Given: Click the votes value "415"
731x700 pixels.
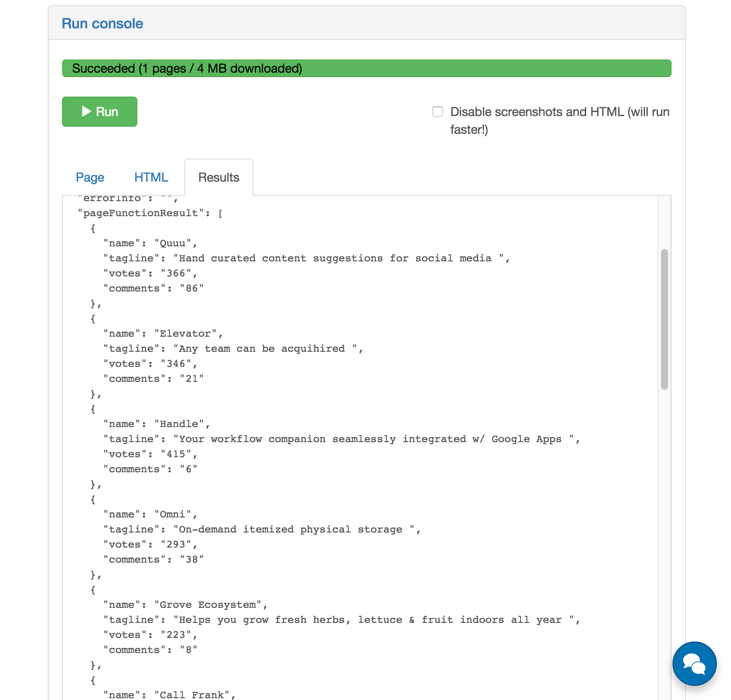Looking at the screenshot, I should tap(176, 454).
